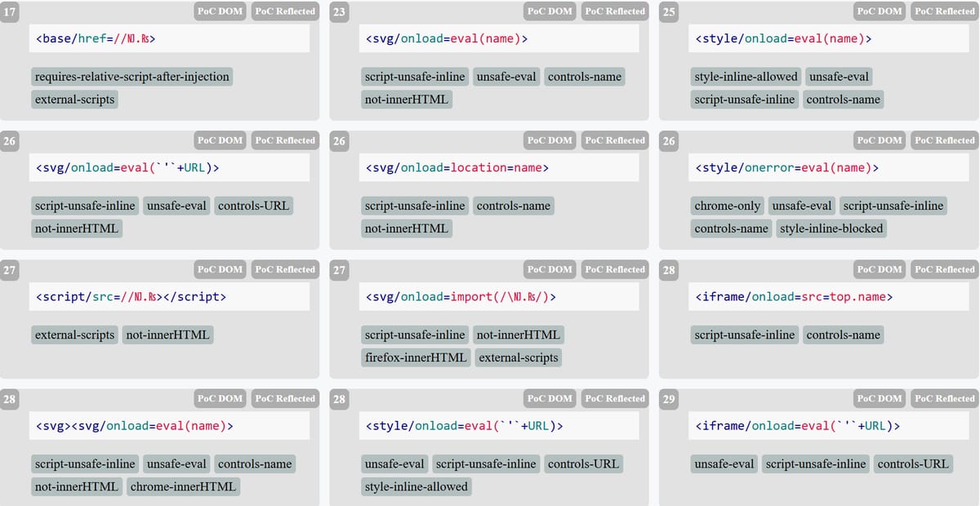The image size is (980, 506).
Task: Click unsafe-eval tag on card 23
Action: coord(506,77)
